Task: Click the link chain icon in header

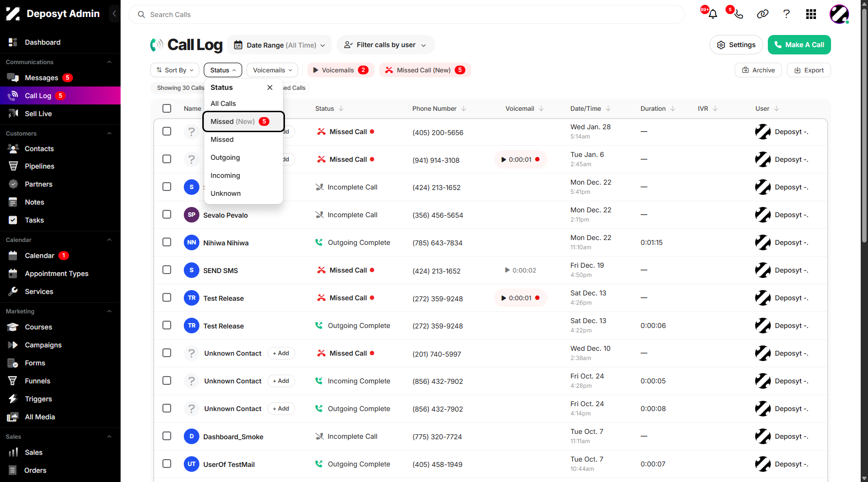Action: 762,14
